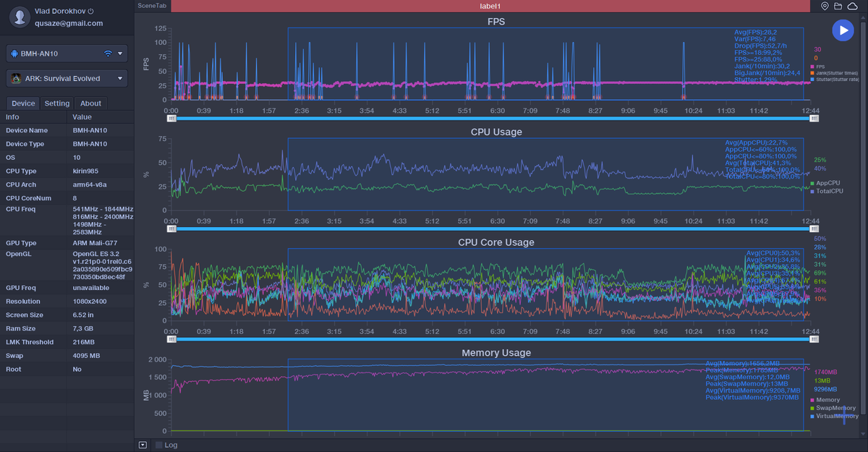The image size is (868, 452).
Task: Switch to the Setting tab
Action: click(57, 103)
